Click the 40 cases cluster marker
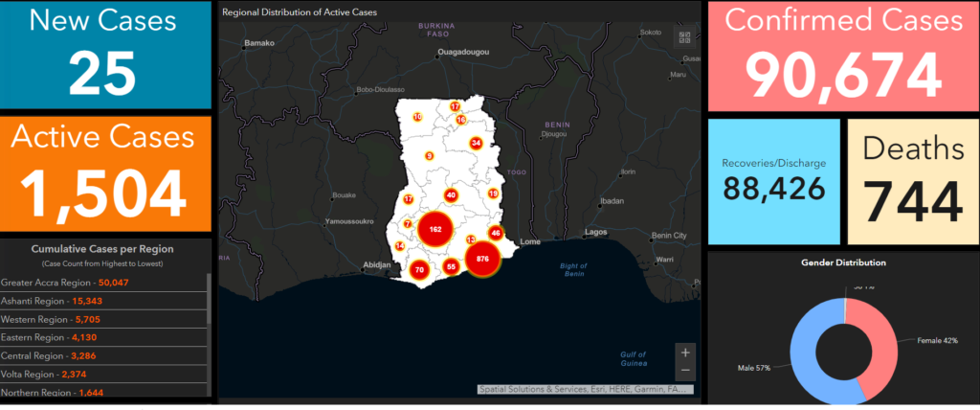The height and width of the screenshot is (410, 980). click(451, 195)
